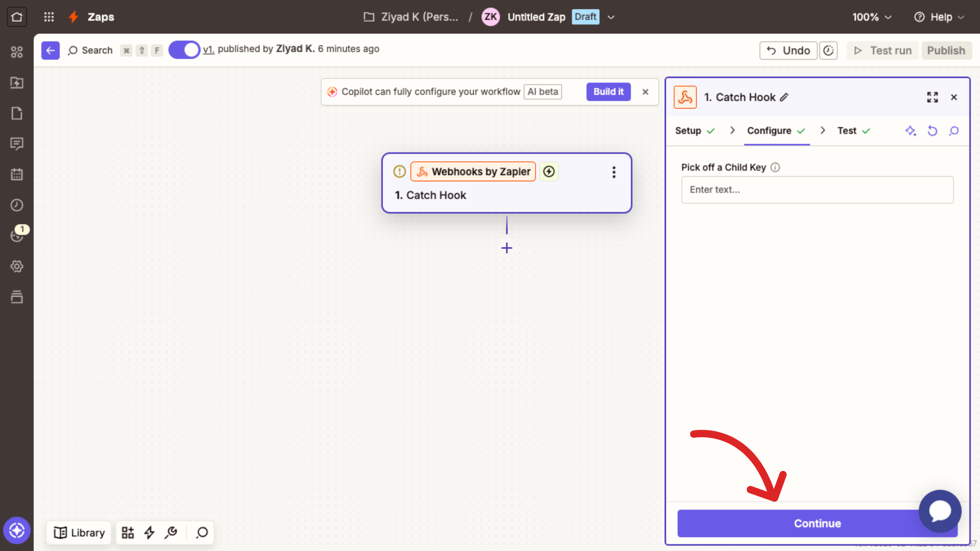Open the three-dot menu on Webhooks step
The width and height of the screenshot is (980, 551).
pyautogui.click(x=614, y=172)
